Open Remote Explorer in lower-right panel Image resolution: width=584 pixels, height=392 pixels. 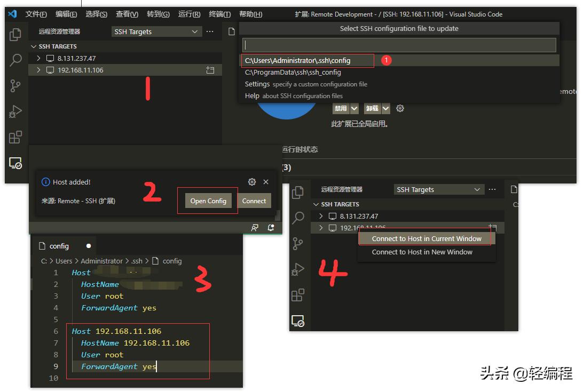click(297, 321)
